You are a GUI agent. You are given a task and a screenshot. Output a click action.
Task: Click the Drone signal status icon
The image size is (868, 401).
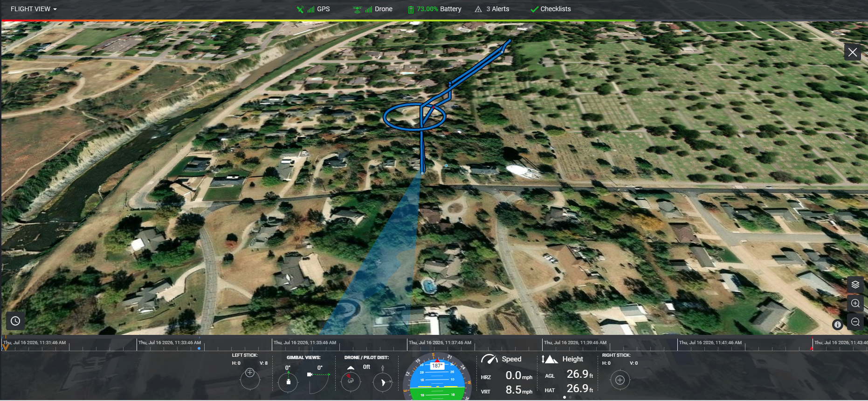point(357,9)
